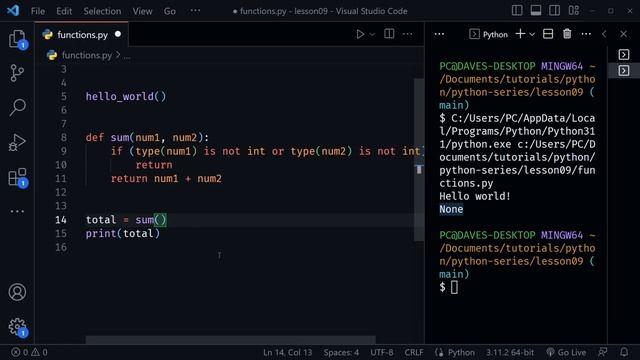Close the unsaved functions.py tab dot
Screen dimensions: 640x360
(118, 34)
